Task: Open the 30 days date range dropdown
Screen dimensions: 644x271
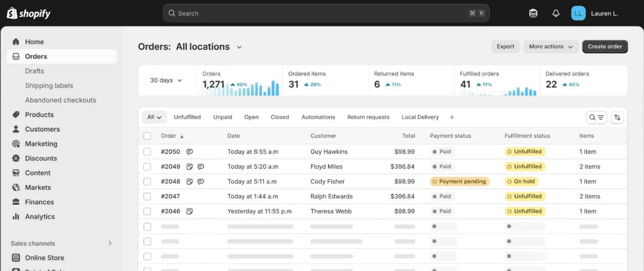Action: click(166, 81)
